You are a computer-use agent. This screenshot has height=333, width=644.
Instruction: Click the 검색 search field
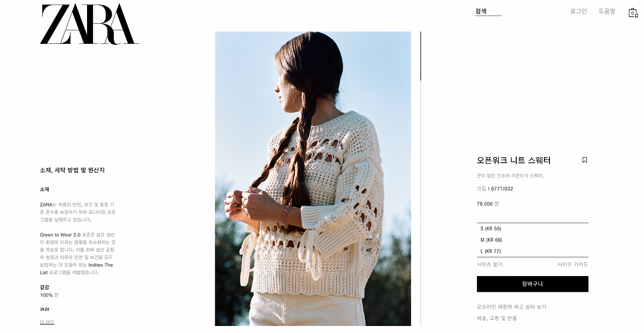(x=489, y=11)
